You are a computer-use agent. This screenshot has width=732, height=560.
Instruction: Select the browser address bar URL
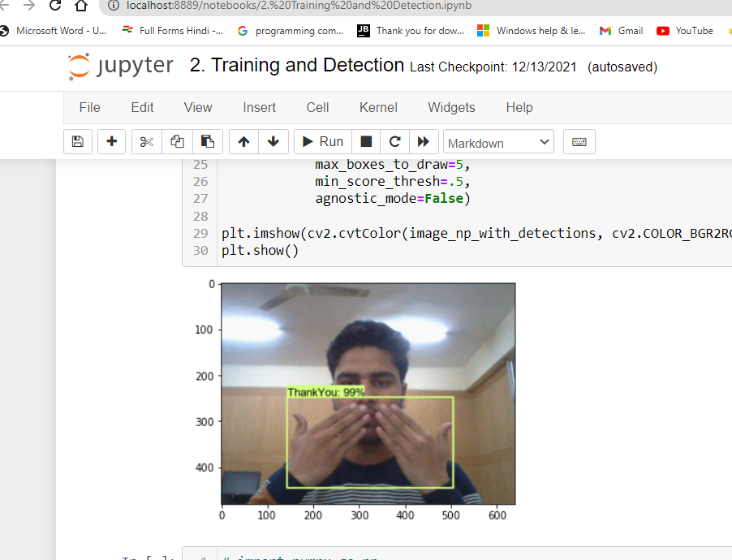click(x=243, y=7)
